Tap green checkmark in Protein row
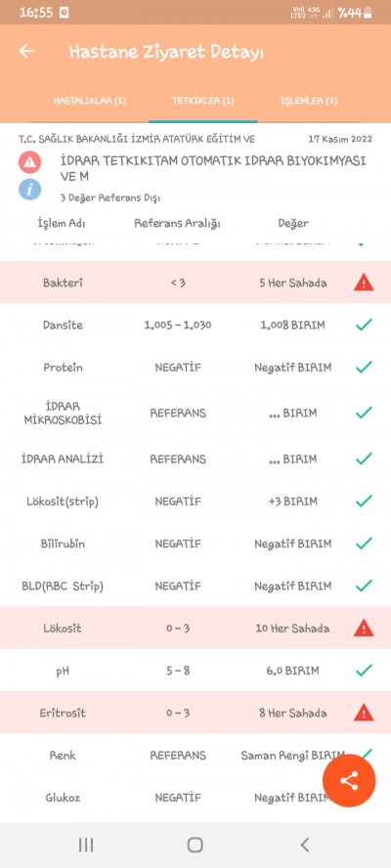Screen dimensions: 391x868 (364, 367)
